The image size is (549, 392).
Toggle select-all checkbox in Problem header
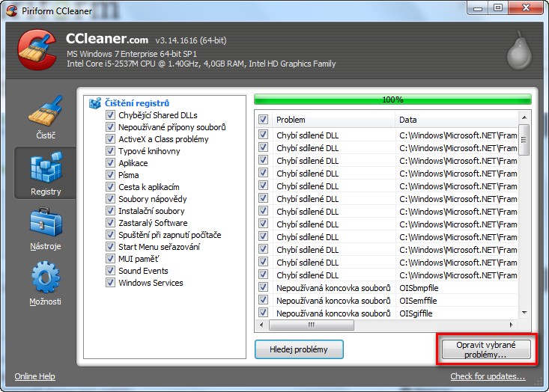click(264, 120)
